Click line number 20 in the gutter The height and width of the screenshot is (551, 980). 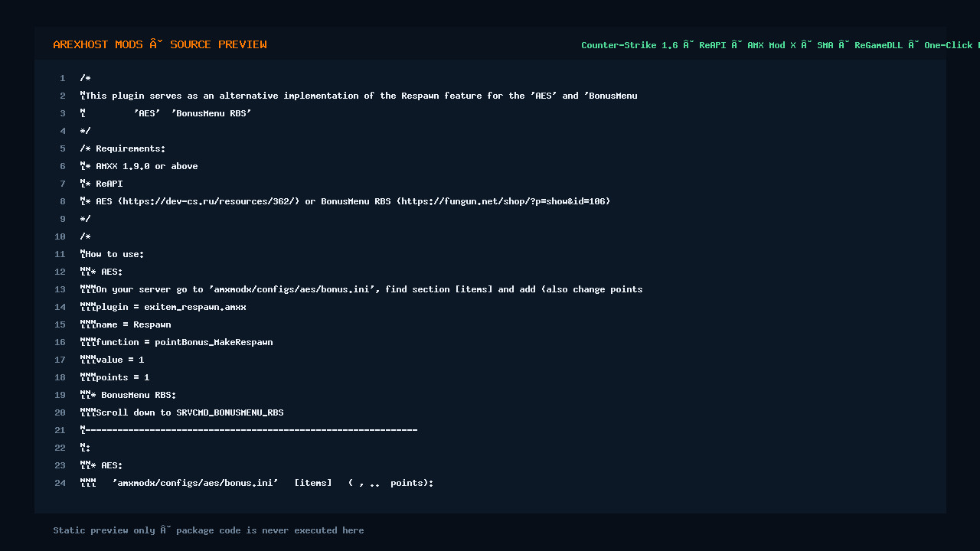pyautogui.click(x=60, y=412)
